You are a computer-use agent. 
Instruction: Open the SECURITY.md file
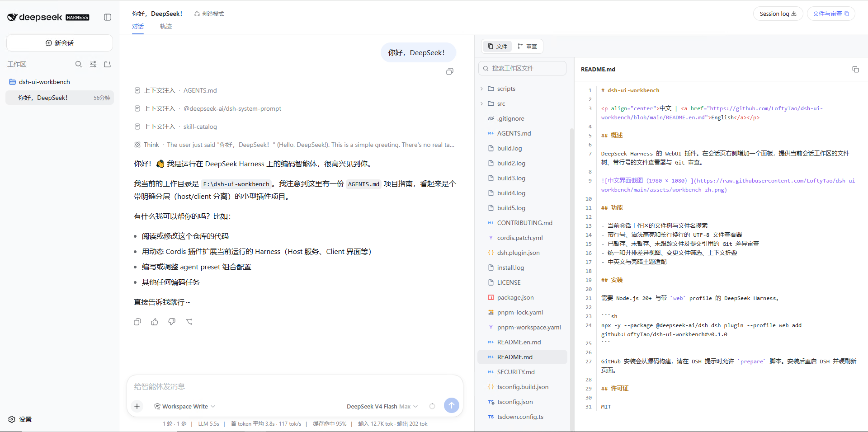click(x=522, y=372)
